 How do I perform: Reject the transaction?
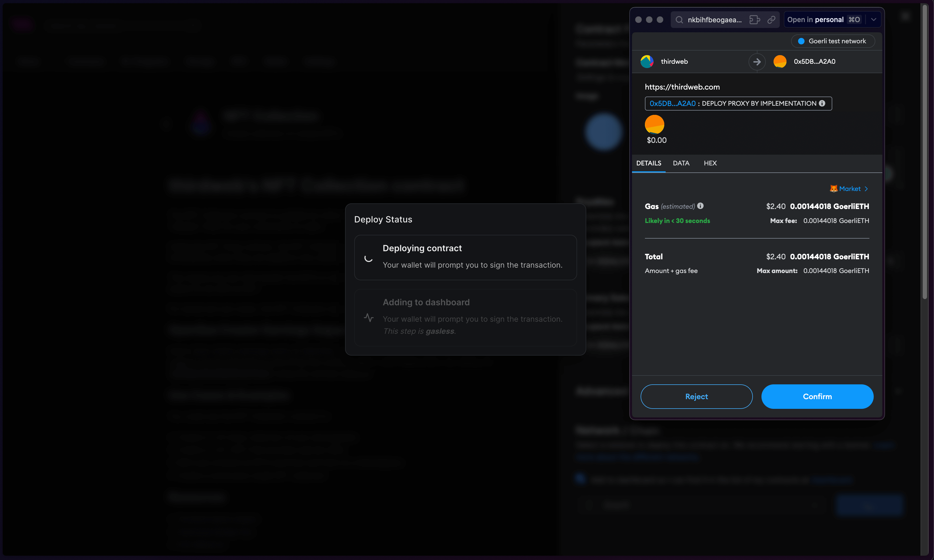coord(697,396)
